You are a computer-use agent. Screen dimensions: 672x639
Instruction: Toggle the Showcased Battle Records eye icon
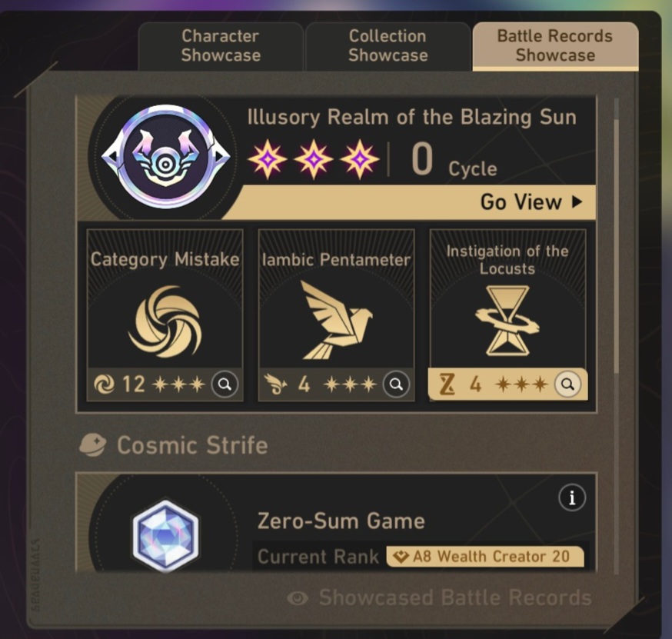click(298, 598)
